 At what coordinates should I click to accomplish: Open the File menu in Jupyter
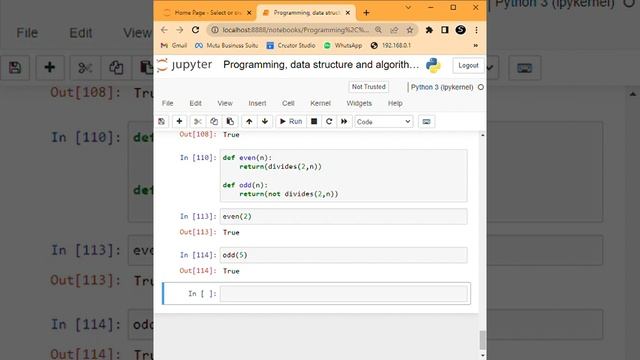click(x=167, y=103)
